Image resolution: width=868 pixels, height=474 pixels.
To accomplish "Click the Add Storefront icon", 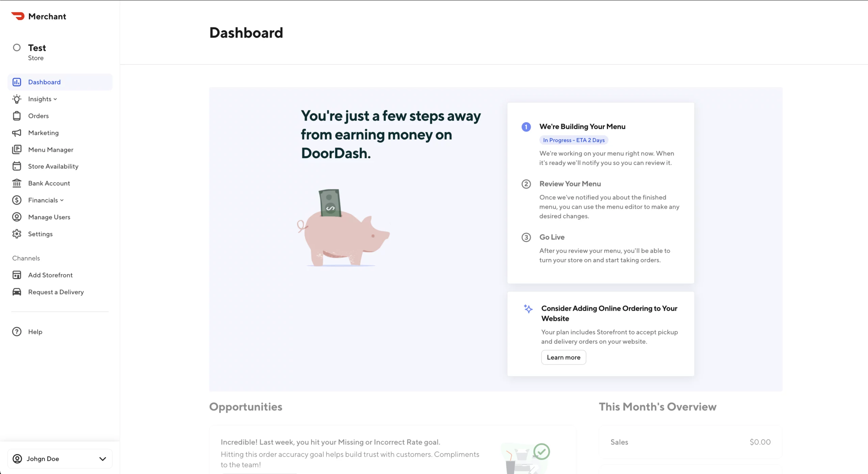I will [17, 275].
